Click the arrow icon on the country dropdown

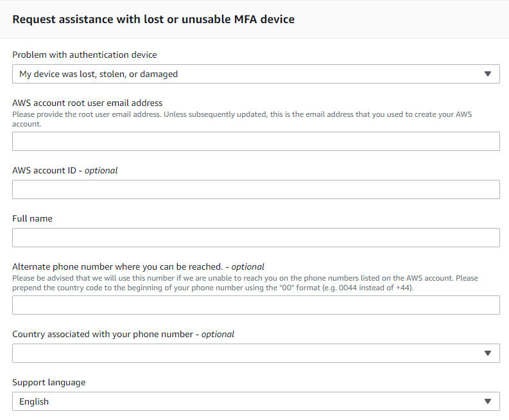pyautogui.click(x=488, y=353)
